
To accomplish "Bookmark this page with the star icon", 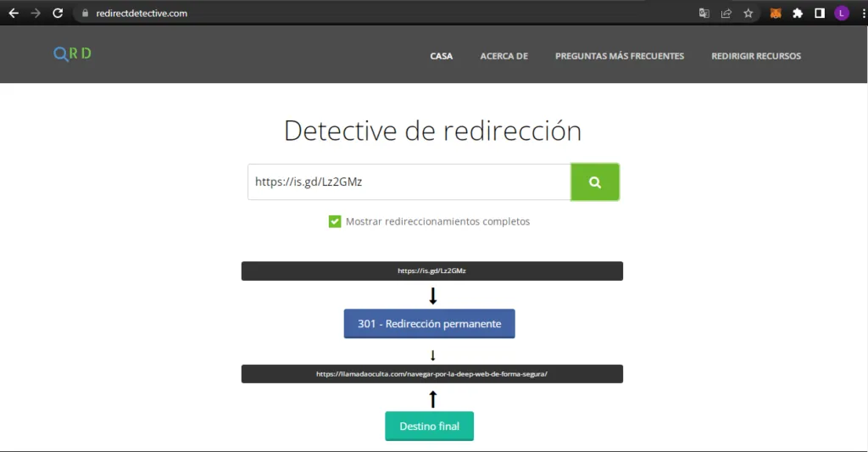I will click(748, 14).
